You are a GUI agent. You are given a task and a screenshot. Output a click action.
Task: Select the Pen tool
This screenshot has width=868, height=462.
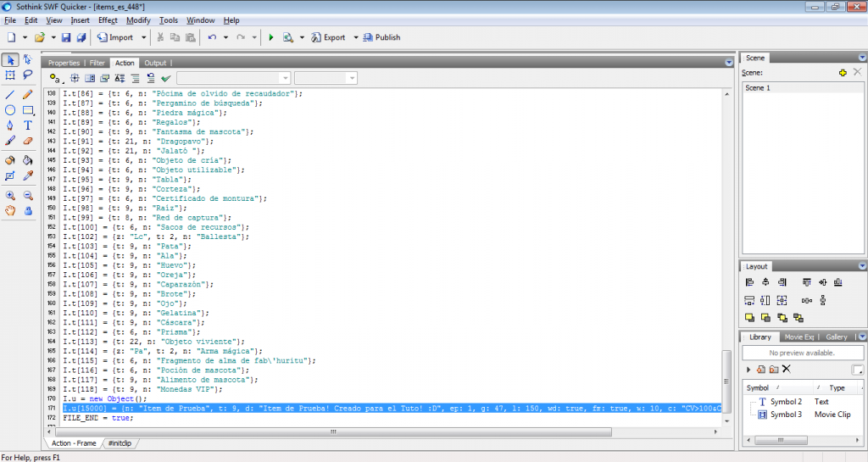pyautogui.click(x=10, y=125)
